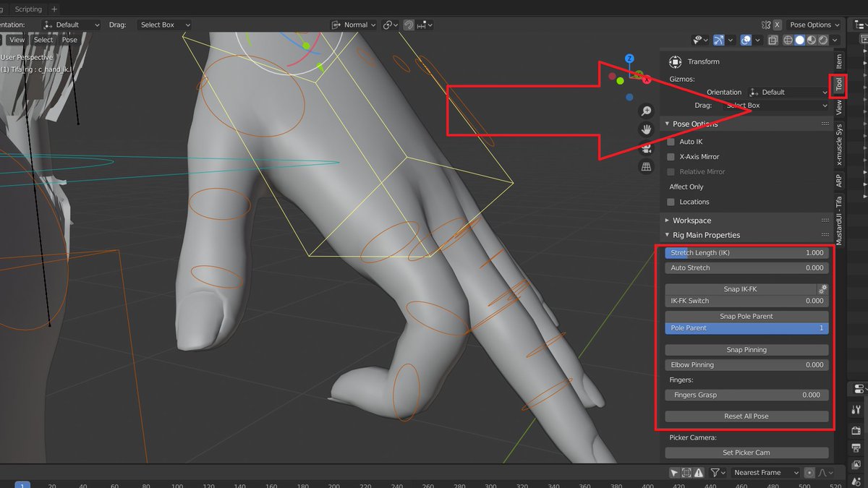The height and width of the screenshot is (488, 868).
Task: Click the timeline only-selected box icon
Action: pos(686,472)
